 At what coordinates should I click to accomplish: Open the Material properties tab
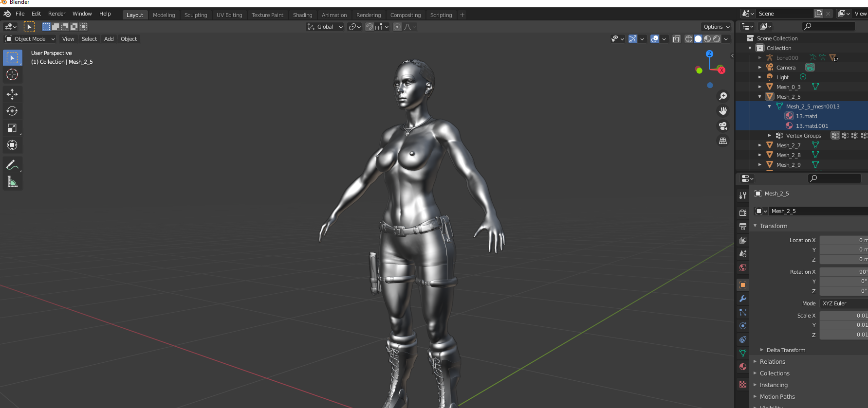pos(743,367)
